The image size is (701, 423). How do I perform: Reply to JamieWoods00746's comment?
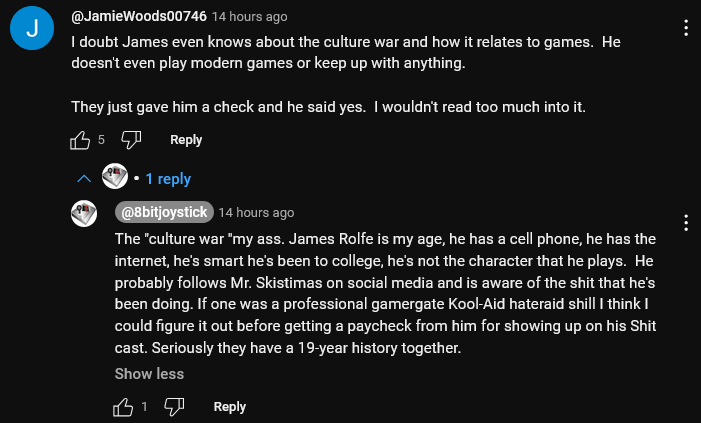(x=186, y=140)
